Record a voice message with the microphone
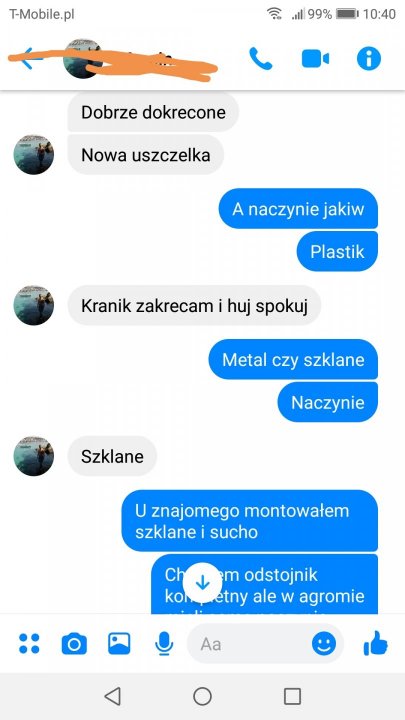 click(164, 644)
